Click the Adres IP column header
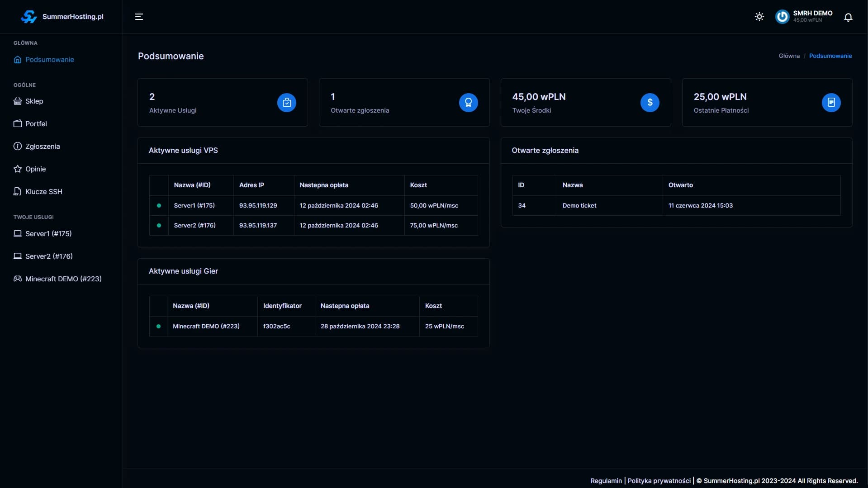Screen dimensions: 868x488 click(x=251, y=185)
